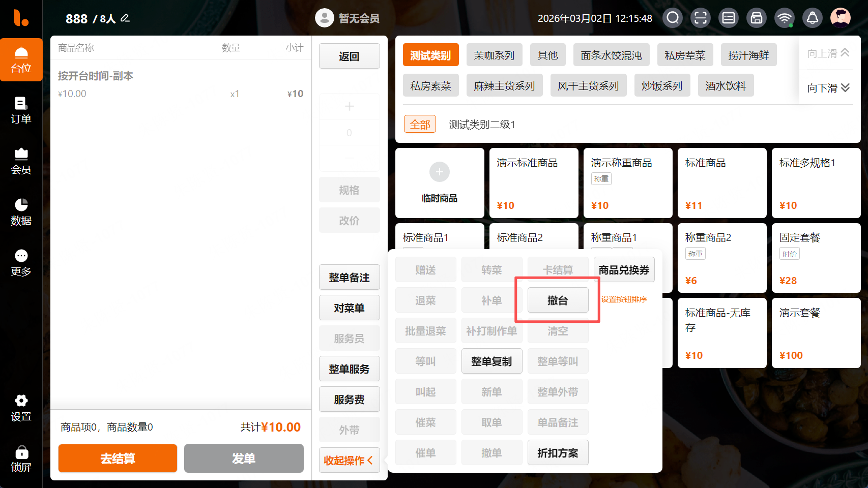Image resolution: width=868 pixels, height=488 pixels.
Task: Click the 暂无会员 member avatar
Action: [324, 18]
